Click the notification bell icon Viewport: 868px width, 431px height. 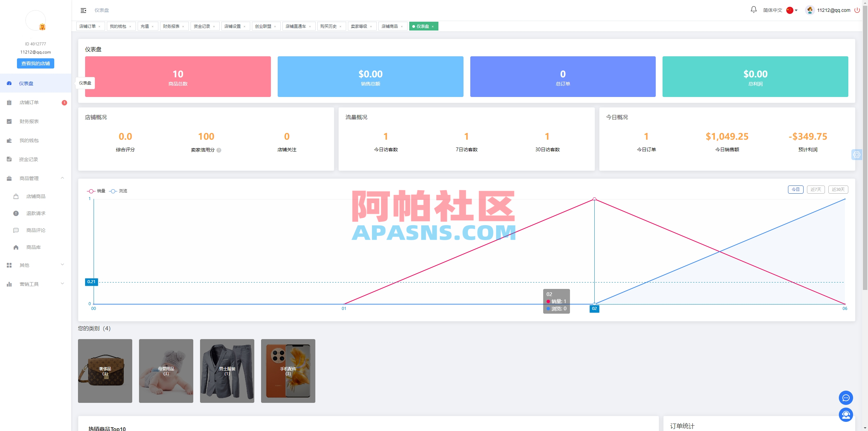pyautogui.click(x=753, y=10)
